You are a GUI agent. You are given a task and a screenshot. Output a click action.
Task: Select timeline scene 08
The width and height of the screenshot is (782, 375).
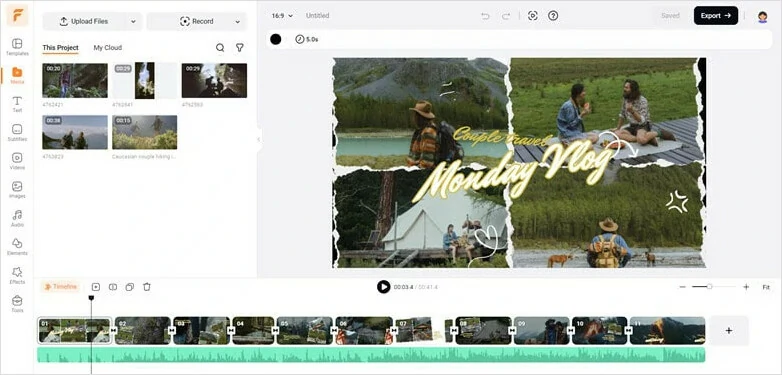click(x=484, y=331)
